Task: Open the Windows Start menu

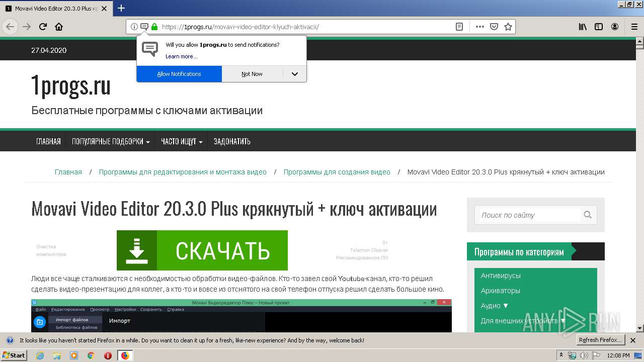Action: 14,355
